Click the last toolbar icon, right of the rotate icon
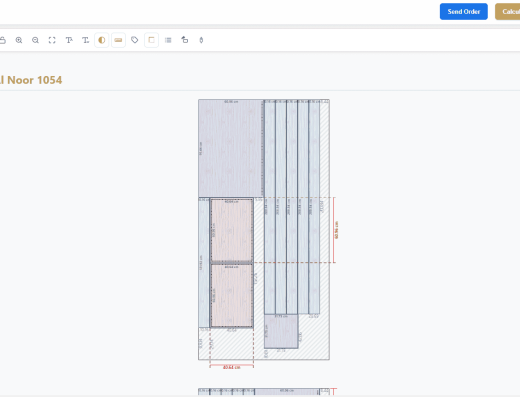Viewport: 520px width, 397px height. pyautogui.click(x=201, y=40)
